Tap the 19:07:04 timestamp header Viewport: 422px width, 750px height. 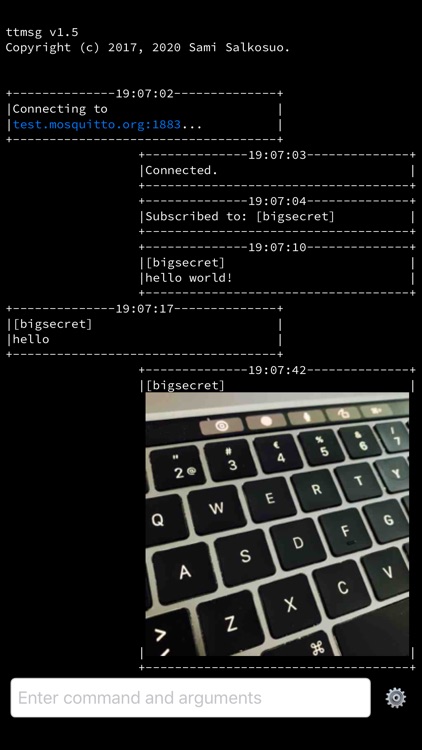click(x=277, y=201)
